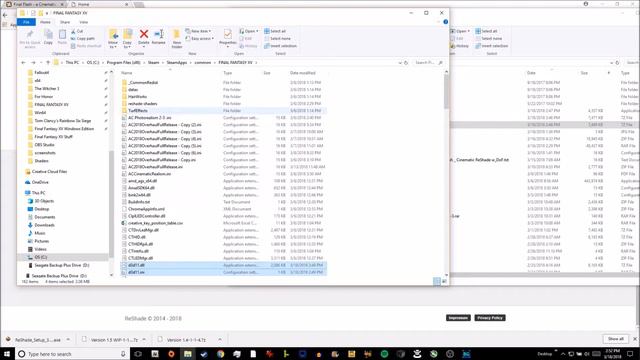Viewport: 640px width, 360px height.
Task: Click the Search box in Explorer
Action: 428,62
